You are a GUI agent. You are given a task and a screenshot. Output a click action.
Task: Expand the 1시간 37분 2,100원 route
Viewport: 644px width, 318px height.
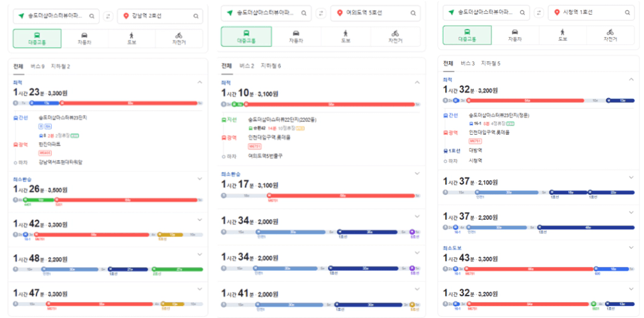click(x=632, y=178)
